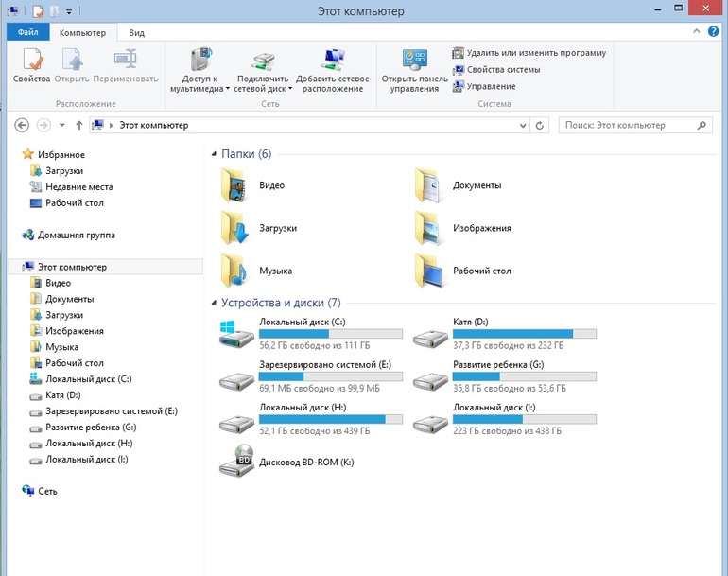The image size is (728, 576).
Task: Click the search magnifier icon
Action: tap(702, 126)
